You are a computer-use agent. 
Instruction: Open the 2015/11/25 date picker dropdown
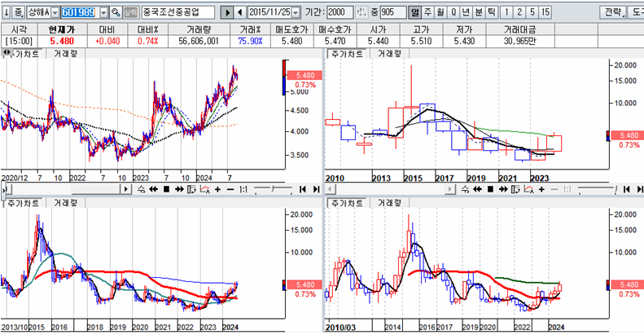click(296, 13)
